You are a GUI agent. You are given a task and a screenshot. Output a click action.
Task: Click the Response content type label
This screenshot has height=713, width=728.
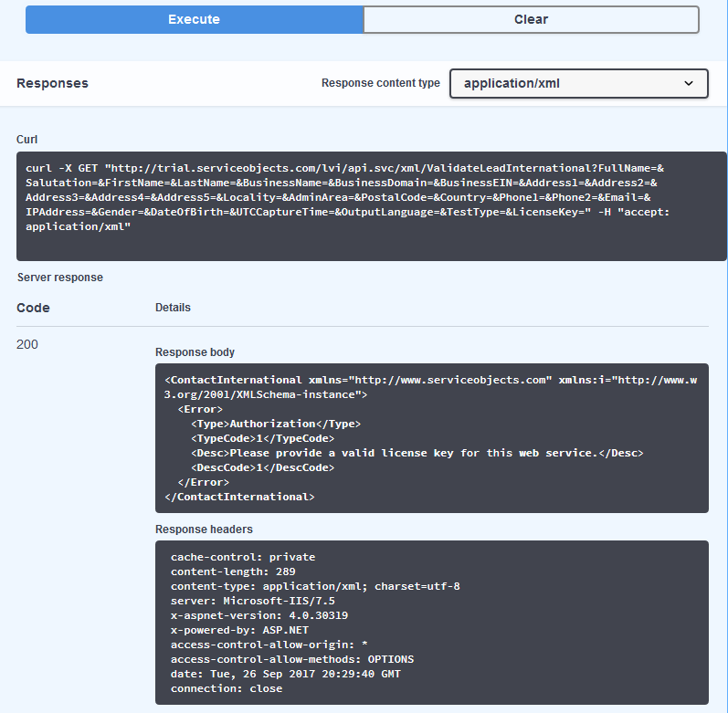point(381,83)
